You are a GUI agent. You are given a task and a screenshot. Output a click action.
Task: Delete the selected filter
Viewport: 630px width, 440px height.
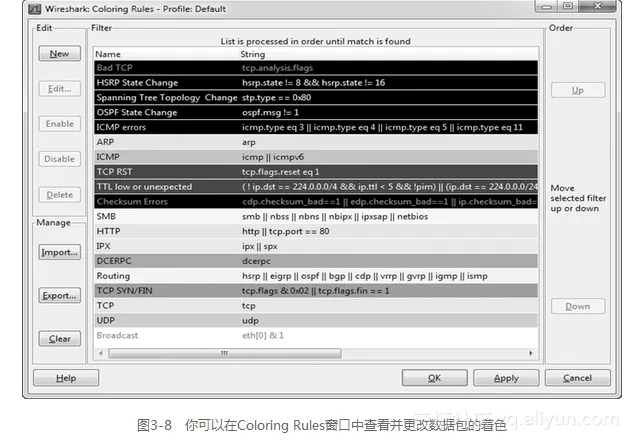coord(59,195)
